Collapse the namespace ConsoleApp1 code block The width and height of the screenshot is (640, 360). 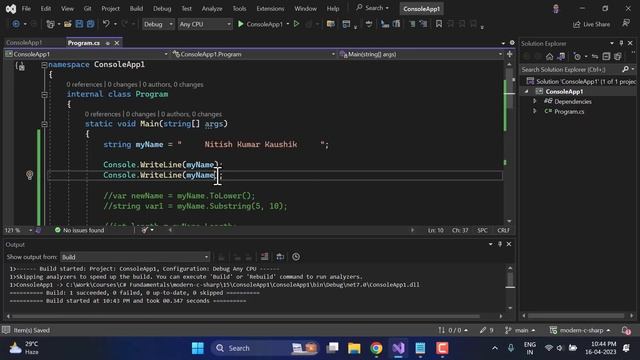point(44,64)
